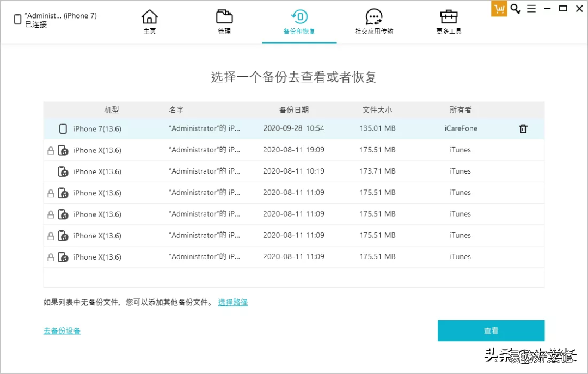The width and height of the screenshot is (588, 374).
Task: Select the 备份和恢复 tab
Action: [x=299, y=22]
